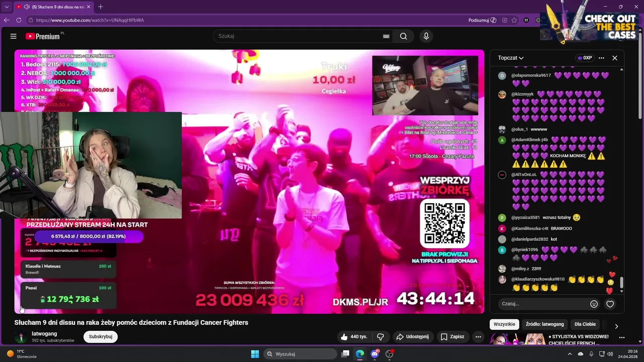This screenshot has height=362, width=644.
Task: Like the video (440 tys.)
Action: [354, 336]
